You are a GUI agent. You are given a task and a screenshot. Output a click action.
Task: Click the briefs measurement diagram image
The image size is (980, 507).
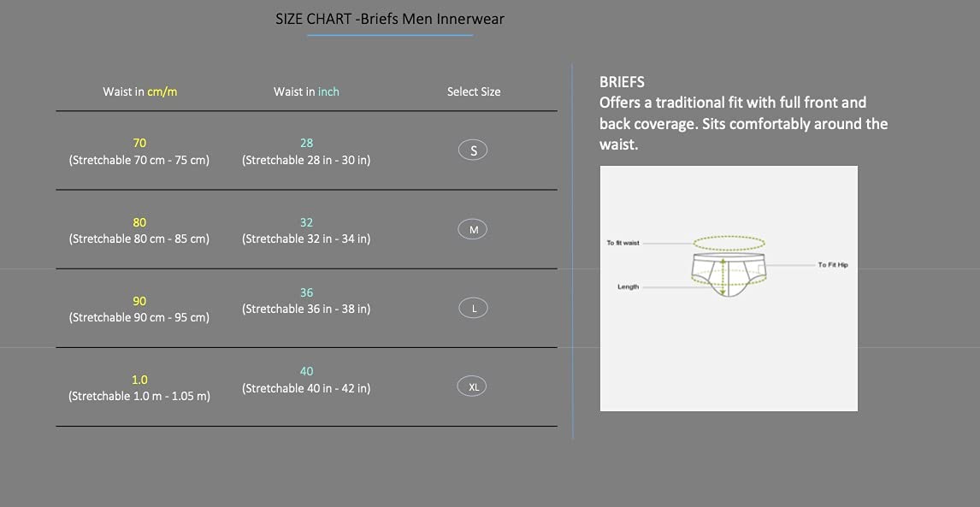tap(729, 288)
